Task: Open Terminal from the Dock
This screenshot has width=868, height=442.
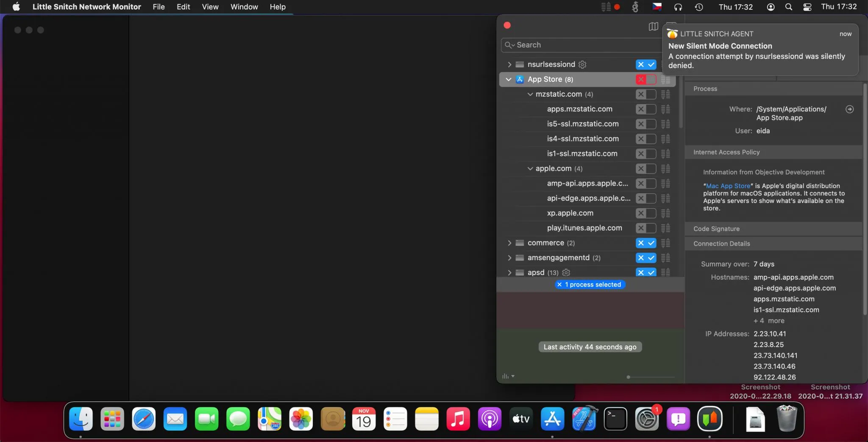Action: [615, 419]
